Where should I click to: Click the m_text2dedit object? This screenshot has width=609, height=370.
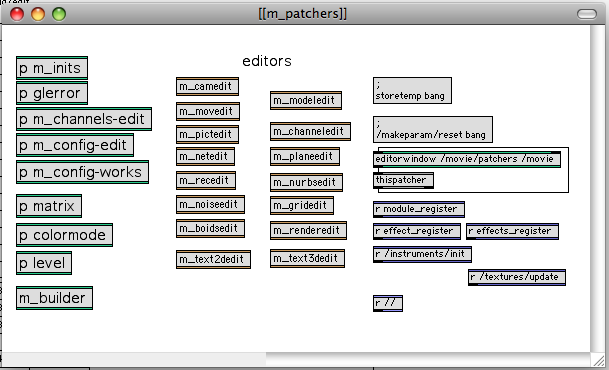click(x=213, y=259)
